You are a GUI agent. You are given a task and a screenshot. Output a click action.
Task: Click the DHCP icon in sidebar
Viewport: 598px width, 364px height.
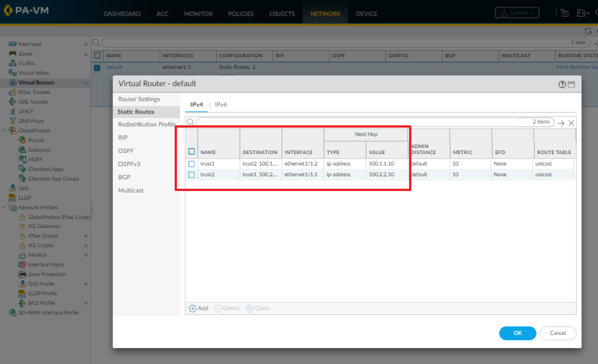point(13,111)
